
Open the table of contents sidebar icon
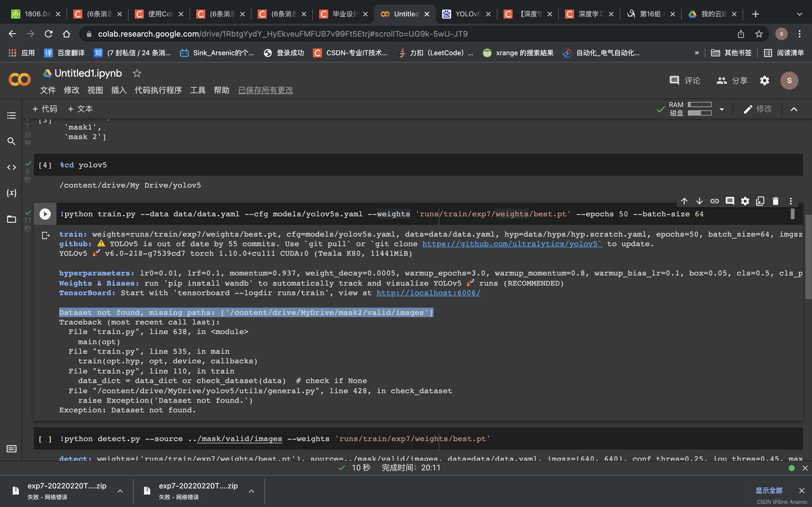11,116
